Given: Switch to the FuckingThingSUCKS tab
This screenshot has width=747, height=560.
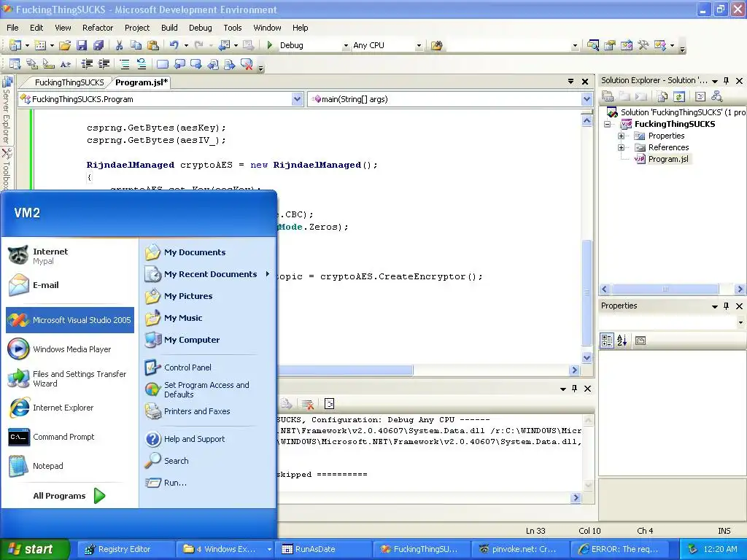Looking at the screenshot, I should [69, 82].
